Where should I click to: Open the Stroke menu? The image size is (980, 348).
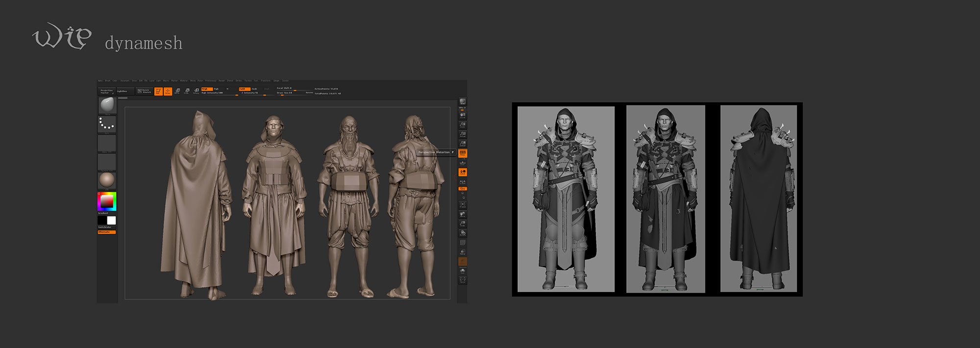point(239,80)
